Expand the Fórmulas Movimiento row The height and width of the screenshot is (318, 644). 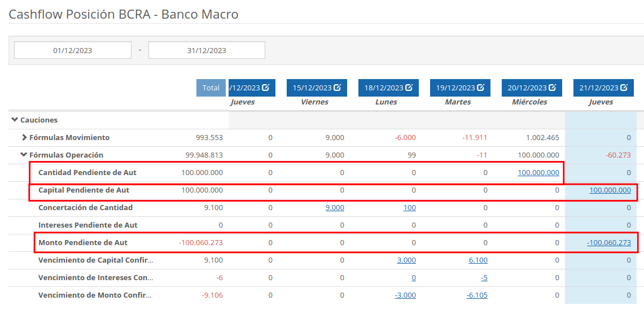24,137
